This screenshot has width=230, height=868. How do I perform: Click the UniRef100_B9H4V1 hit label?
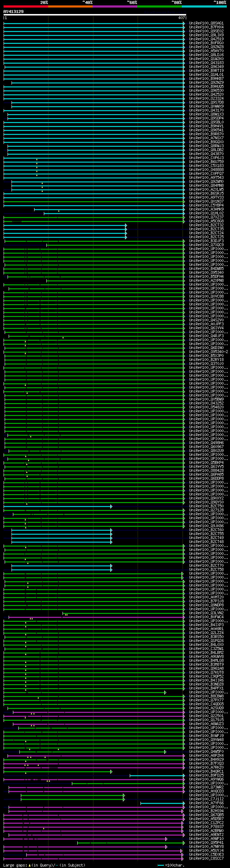(x=206, y=126)
